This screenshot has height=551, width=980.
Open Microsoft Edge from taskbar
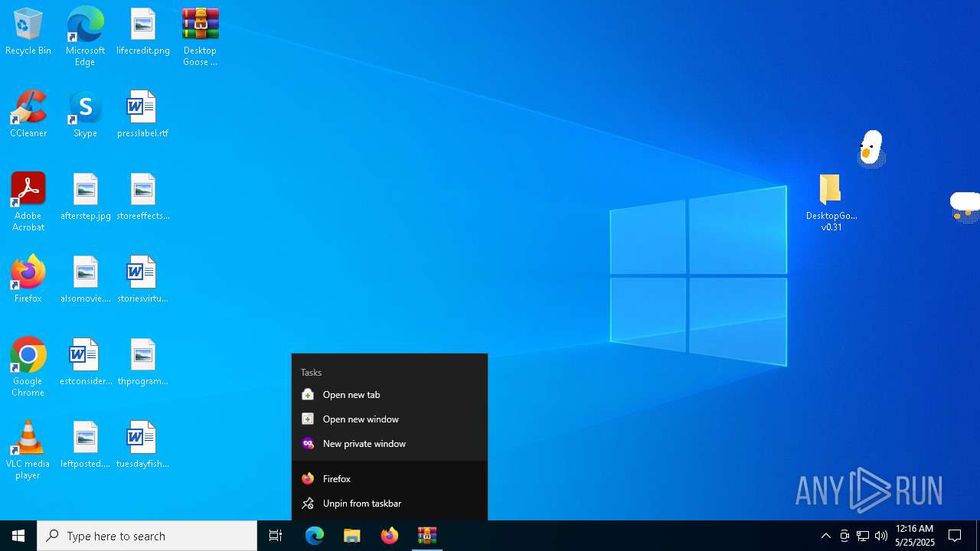315,536
